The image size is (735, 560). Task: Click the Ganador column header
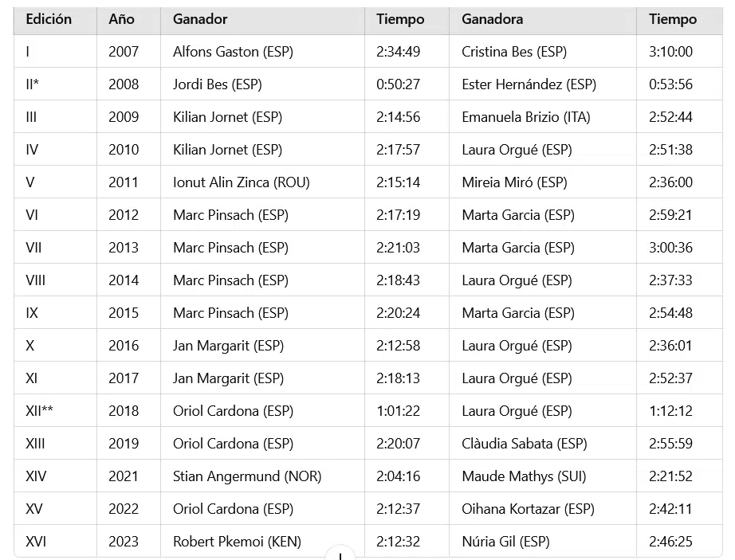(x=200, y=19)
